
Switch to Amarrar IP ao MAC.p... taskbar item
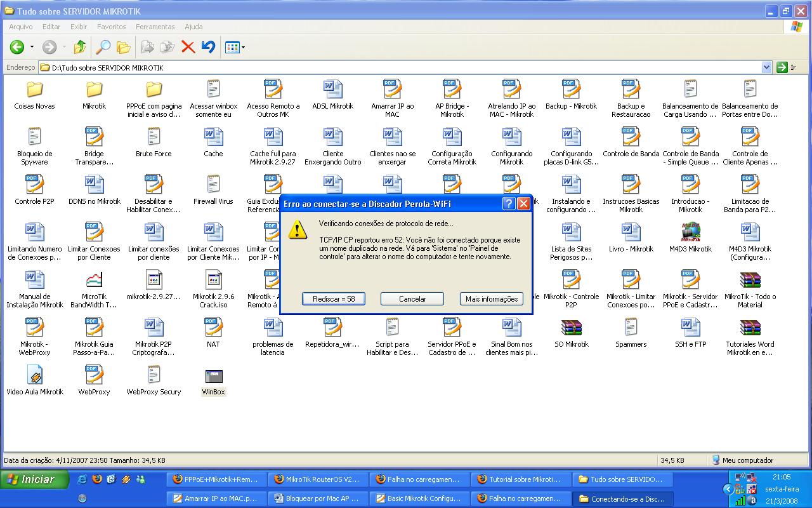(216, 498)
